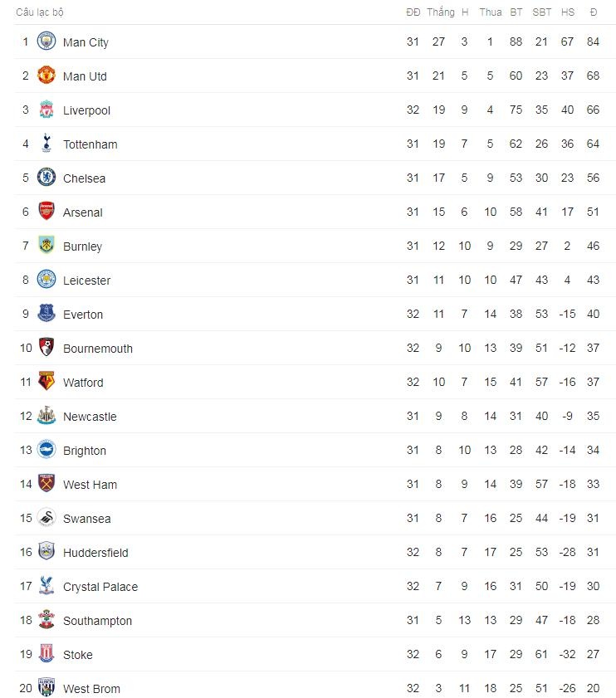Click the Man City club crest

coord(46,42)
